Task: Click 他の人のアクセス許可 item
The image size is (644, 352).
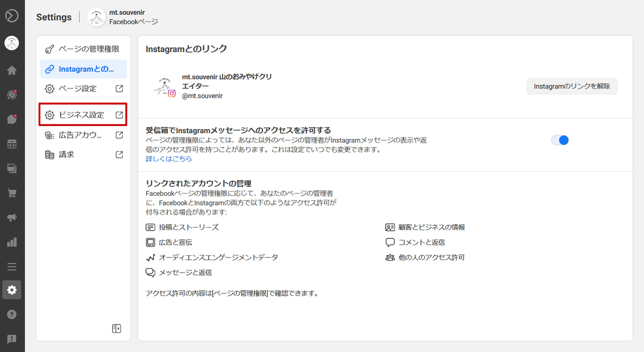Action: point(425,257)
